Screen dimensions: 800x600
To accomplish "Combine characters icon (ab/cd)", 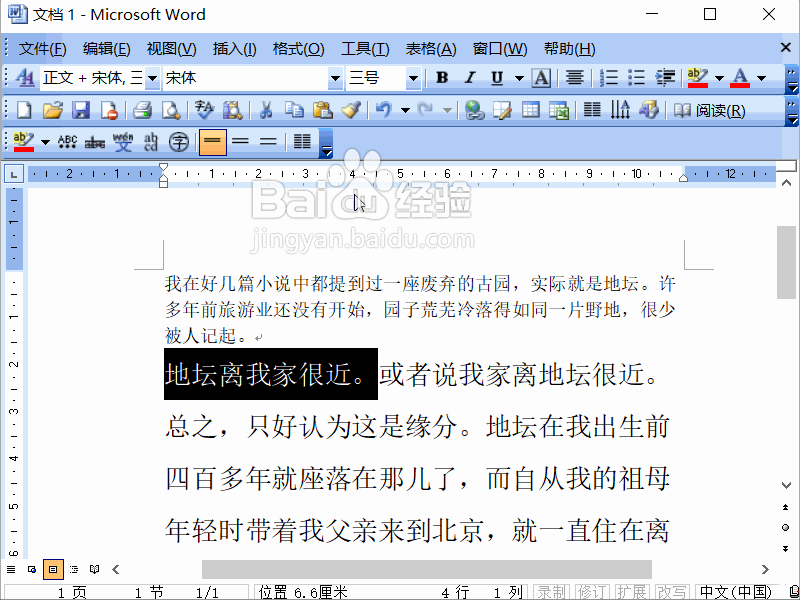I will 151,142.
